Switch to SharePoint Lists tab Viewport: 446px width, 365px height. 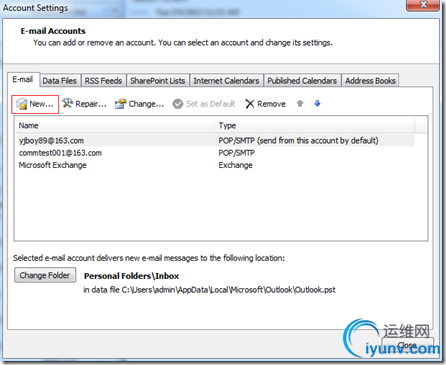pos(157,81)
